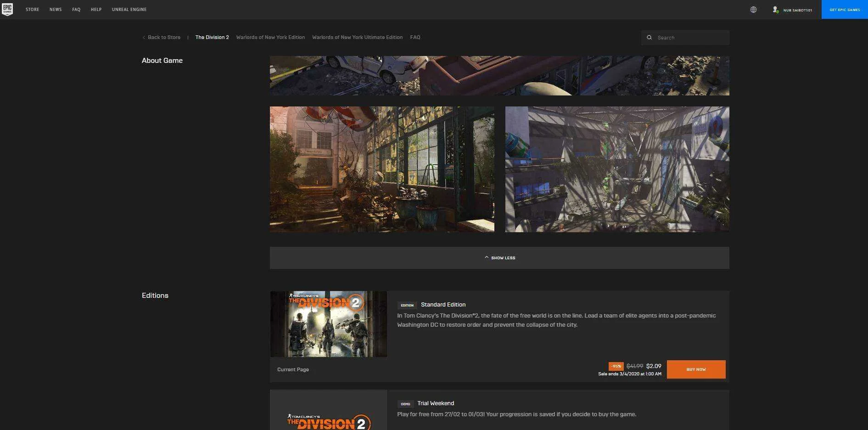Select The Division 2 tab
This screenshot has height=430, width=868.
pos(212,38)
